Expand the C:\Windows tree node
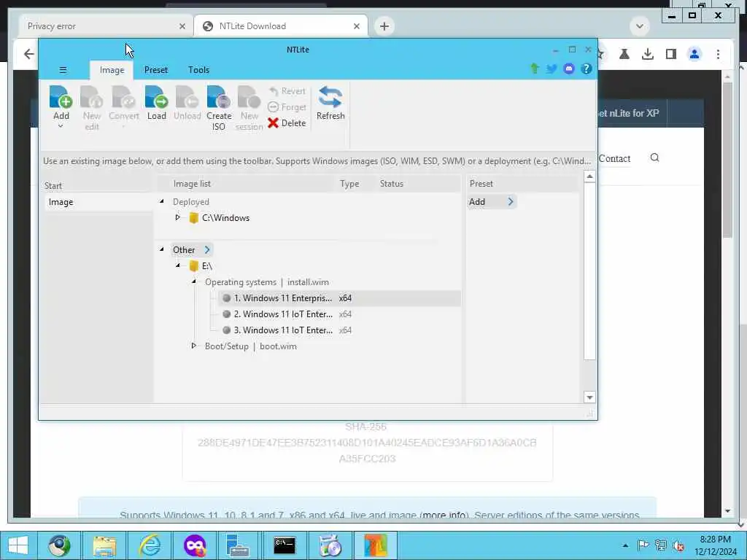Image resolution: width=747 pixels, height=560 pixels. click(x=178, y=217)
